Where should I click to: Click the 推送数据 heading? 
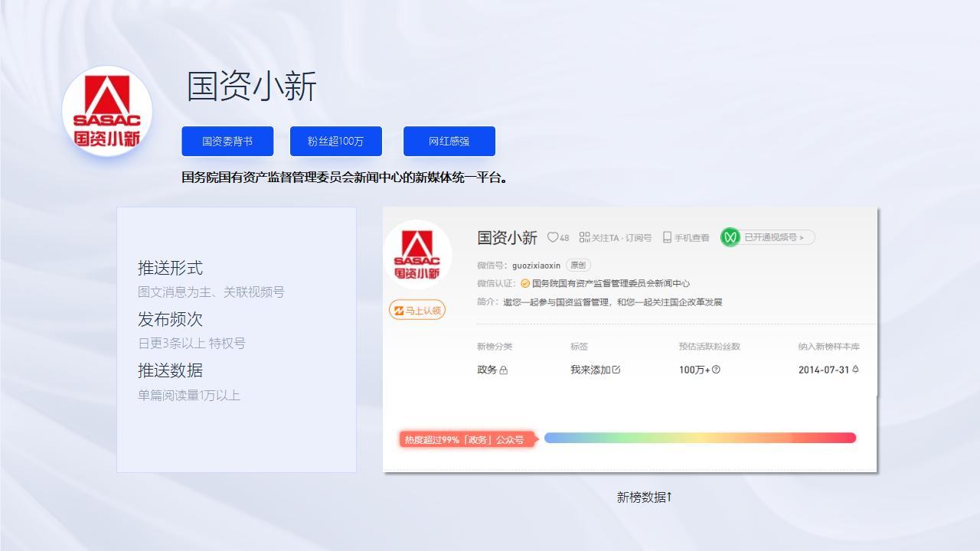(x=170, y=370)
